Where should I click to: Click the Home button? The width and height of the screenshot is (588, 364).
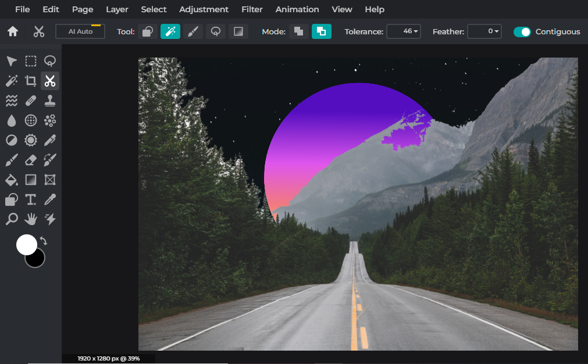(x=12, y=31)
